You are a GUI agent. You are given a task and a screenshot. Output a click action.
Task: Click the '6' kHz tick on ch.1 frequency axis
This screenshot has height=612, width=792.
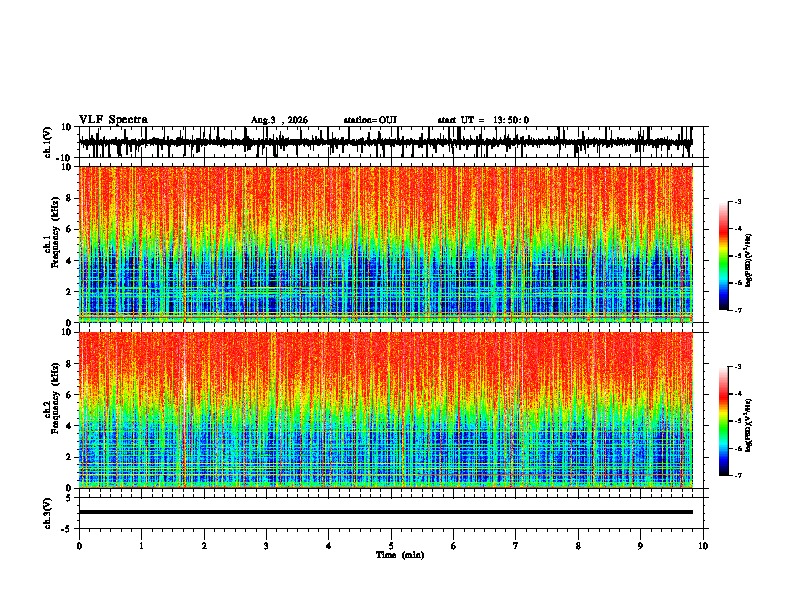pos(69,230)
